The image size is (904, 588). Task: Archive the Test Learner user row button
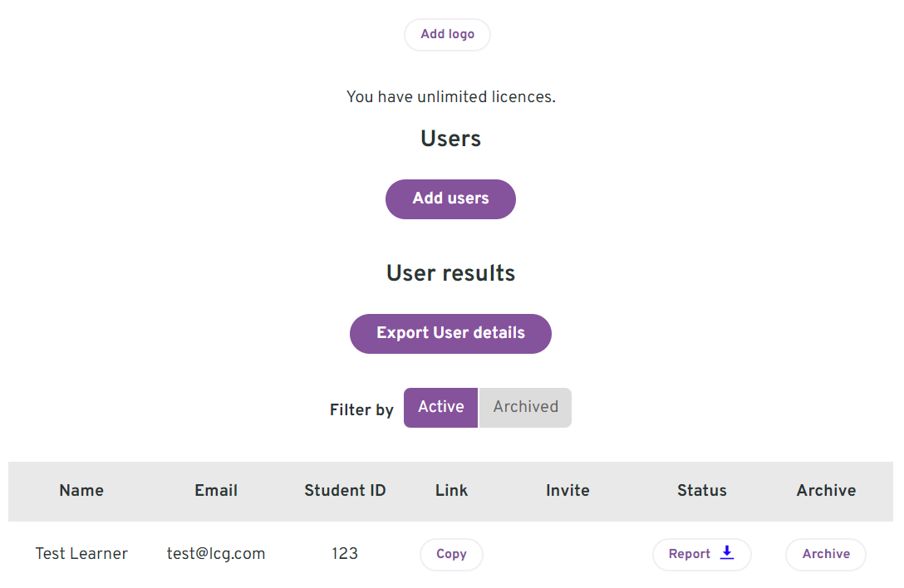point(826,554)
